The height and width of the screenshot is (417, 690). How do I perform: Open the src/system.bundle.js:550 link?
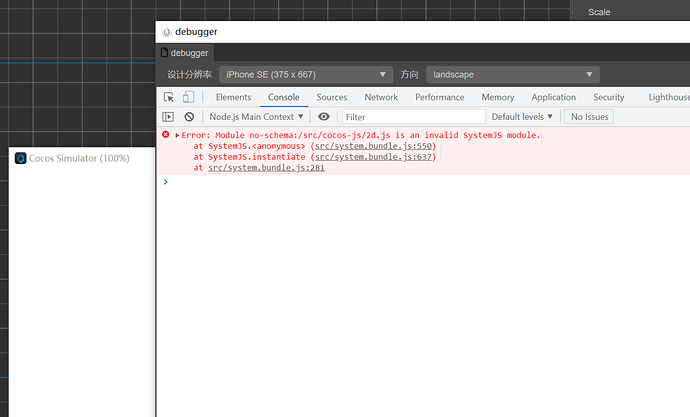pyautogui.click(x=373, y=146)
